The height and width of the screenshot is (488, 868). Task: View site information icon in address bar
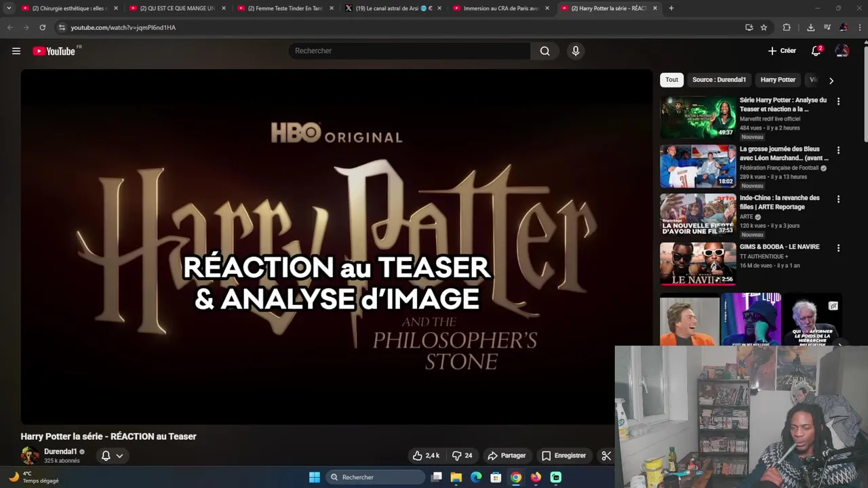tap(62, 27)
